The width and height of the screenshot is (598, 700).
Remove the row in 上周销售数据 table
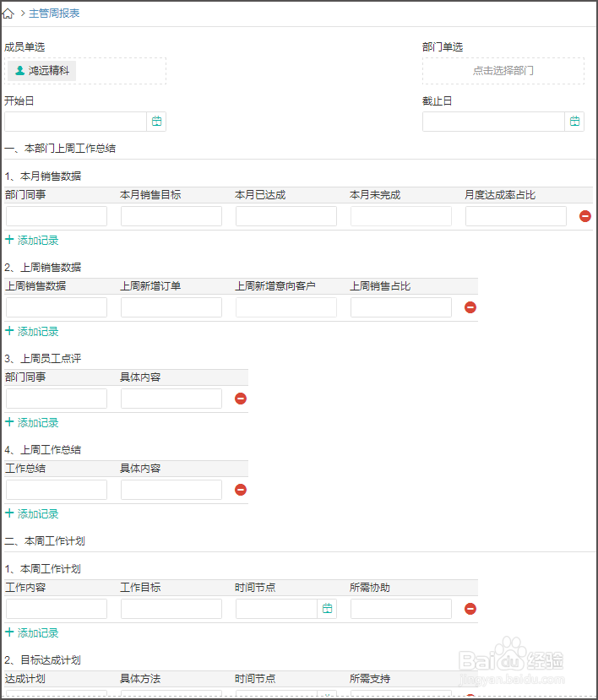pos(470,307)
